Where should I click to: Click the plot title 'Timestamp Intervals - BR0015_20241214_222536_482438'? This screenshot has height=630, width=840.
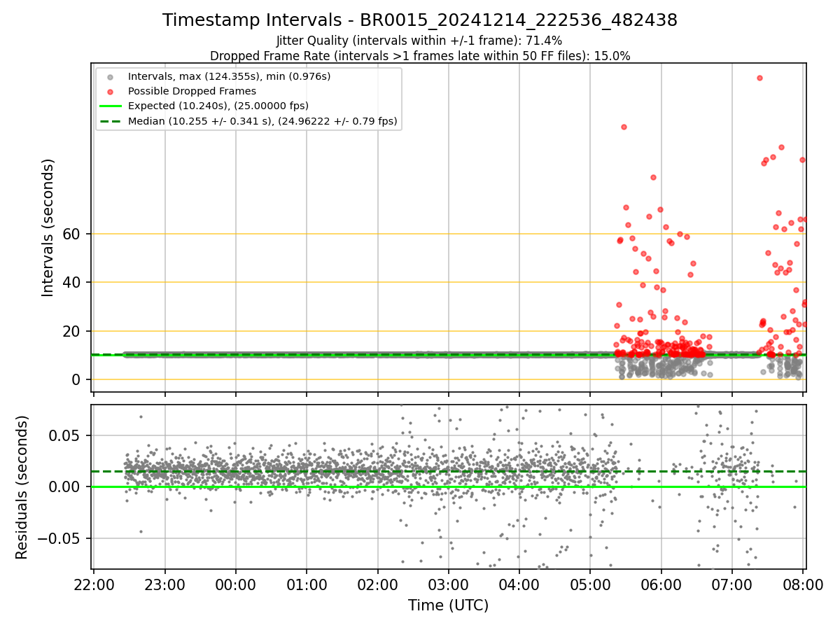pyautogui.click(x=420, y=20)
